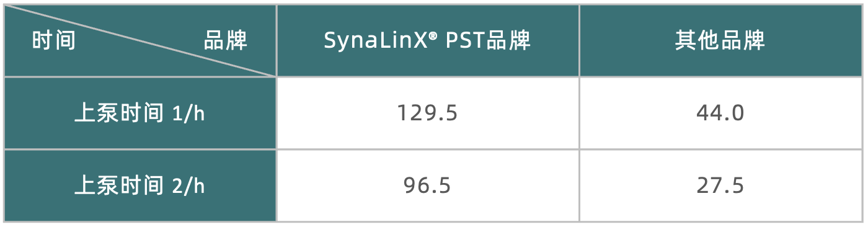Screen dimensions: 868x227
Task: Select the 上泵时间 1/h row header
Action: point(140,113)
